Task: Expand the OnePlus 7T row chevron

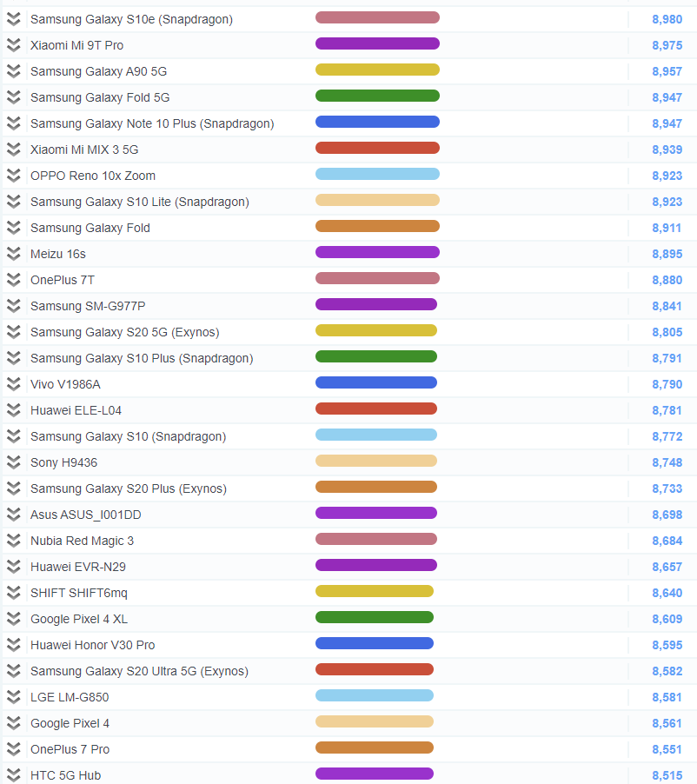Action: point(14,280)
